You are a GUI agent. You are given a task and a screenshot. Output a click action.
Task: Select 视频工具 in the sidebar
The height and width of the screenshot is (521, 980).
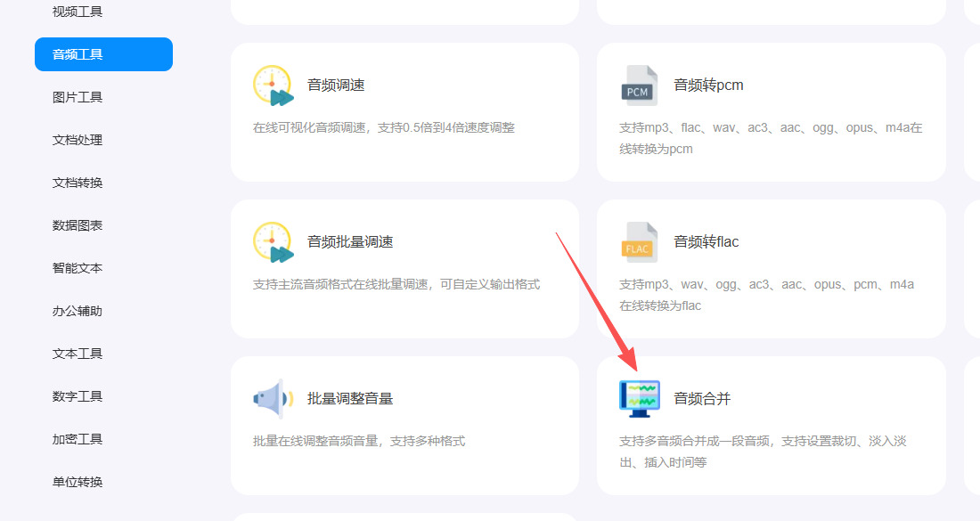click(x=78, y=12)
